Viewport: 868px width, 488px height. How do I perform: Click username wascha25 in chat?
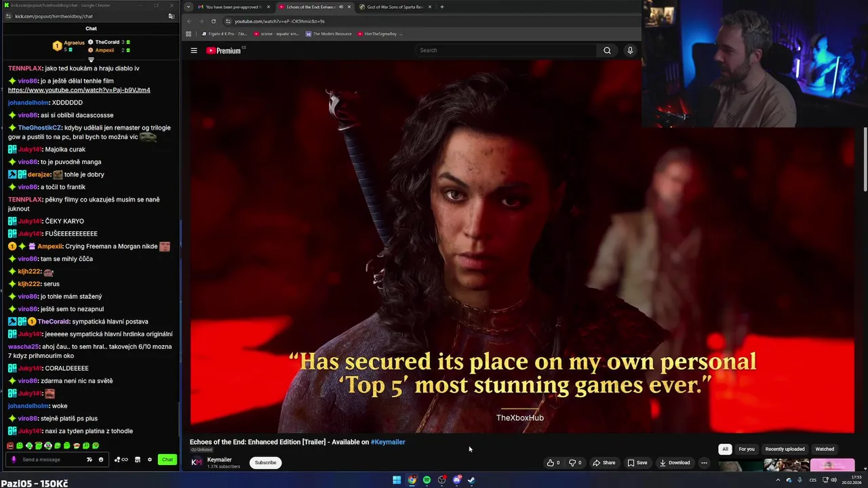coord(23,346)
